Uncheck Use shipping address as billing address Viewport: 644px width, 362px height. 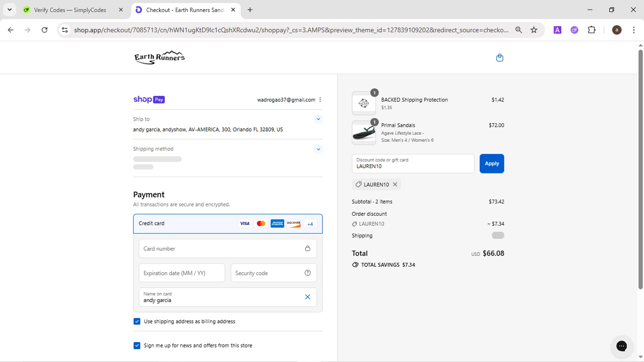click(x=137, y=321)
